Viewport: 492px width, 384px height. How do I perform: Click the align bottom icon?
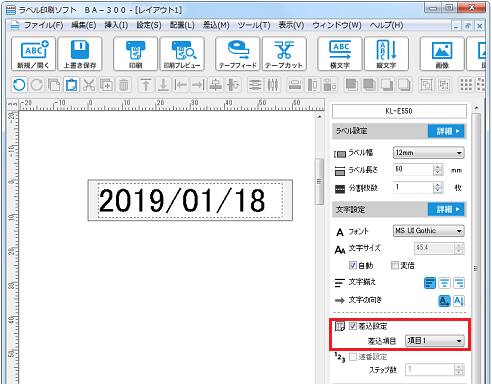(163, 85)
